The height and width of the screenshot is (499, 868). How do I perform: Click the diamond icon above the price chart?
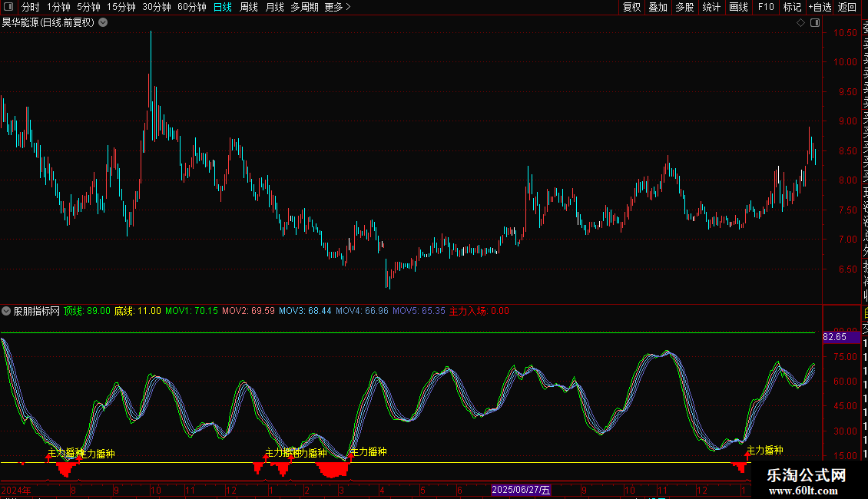[800, 23]
